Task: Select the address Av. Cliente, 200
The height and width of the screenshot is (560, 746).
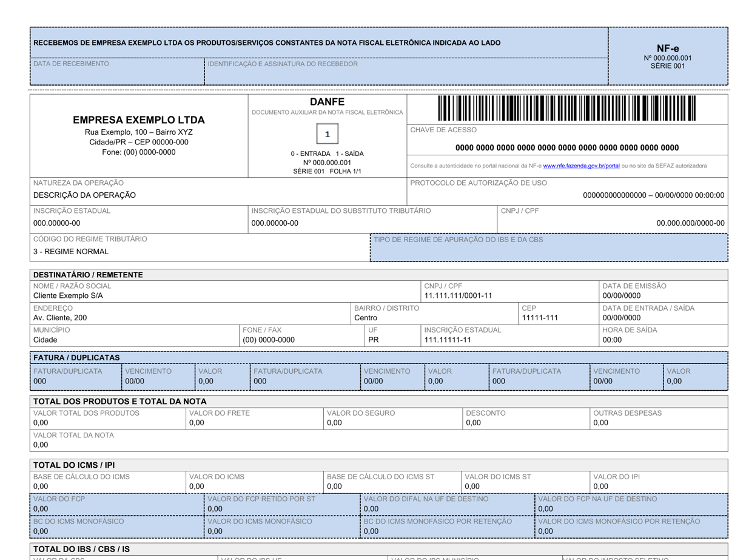Action: [x=60, y=318]
